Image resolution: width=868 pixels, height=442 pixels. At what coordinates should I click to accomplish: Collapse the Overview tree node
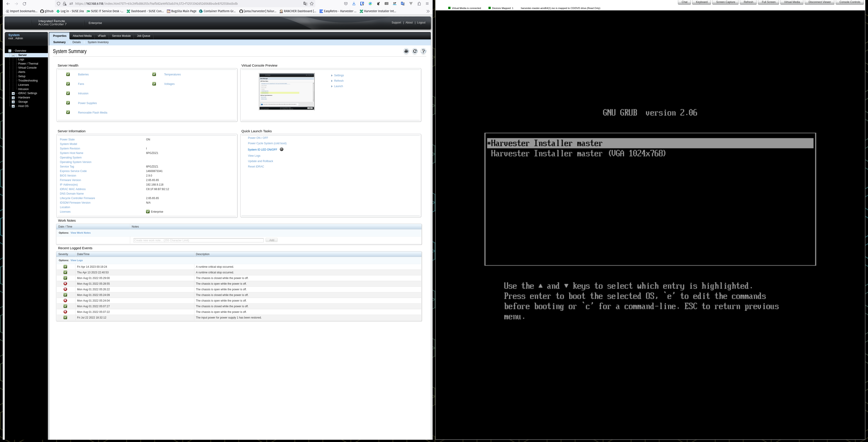[x=9, y=51]
